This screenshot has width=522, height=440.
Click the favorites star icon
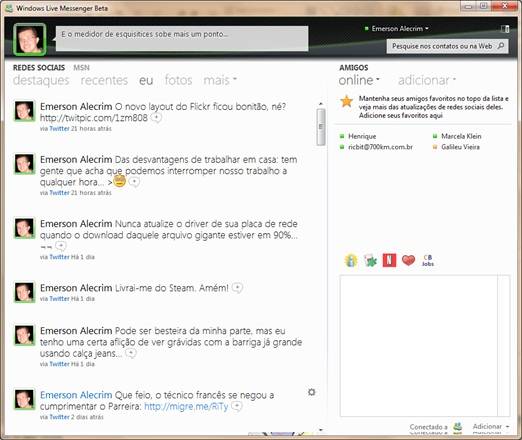pyautogui.click(x=347, y=101)
